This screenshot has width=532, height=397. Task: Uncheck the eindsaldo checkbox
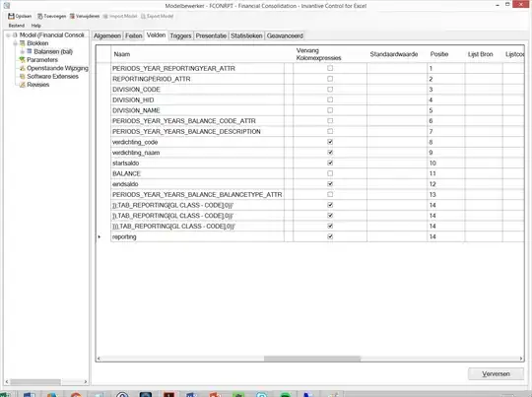[x=330, y=184]
